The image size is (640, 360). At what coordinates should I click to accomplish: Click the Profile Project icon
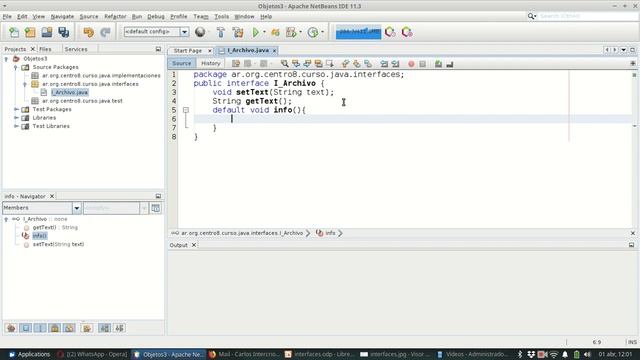click(291, 32)
